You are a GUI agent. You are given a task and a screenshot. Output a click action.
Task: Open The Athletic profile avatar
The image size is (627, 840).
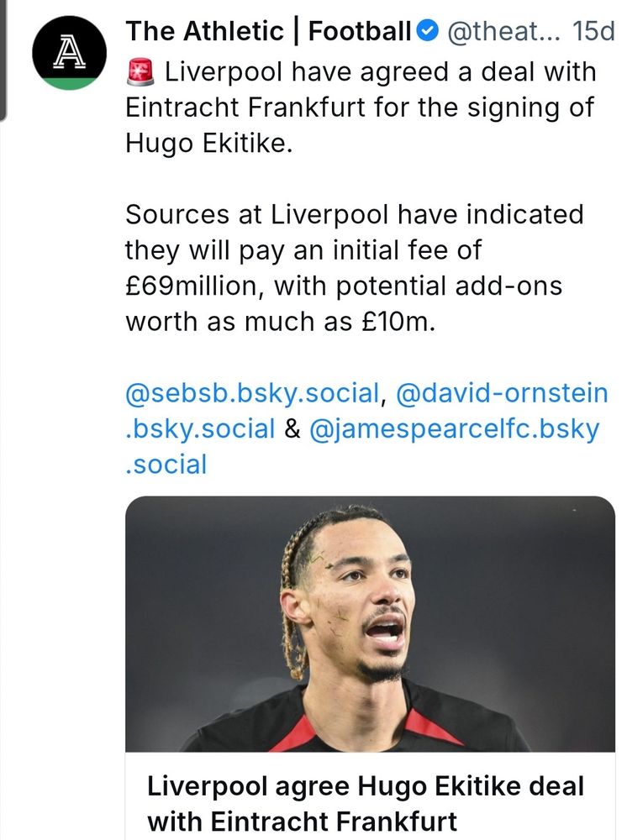point(69,52)
